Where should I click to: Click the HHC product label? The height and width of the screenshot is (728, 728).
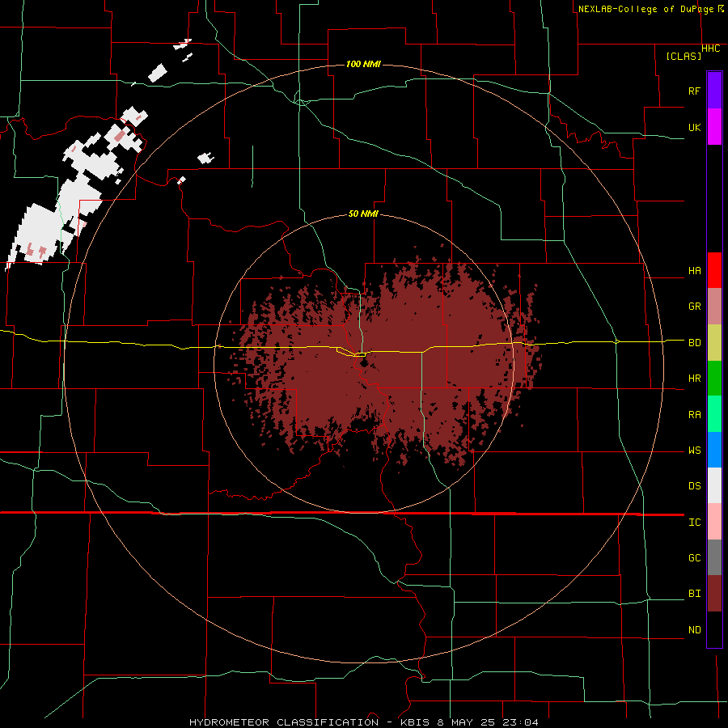710,49
